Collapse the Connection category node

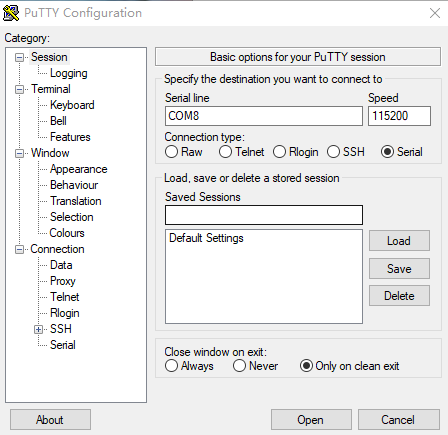point(20,250)
